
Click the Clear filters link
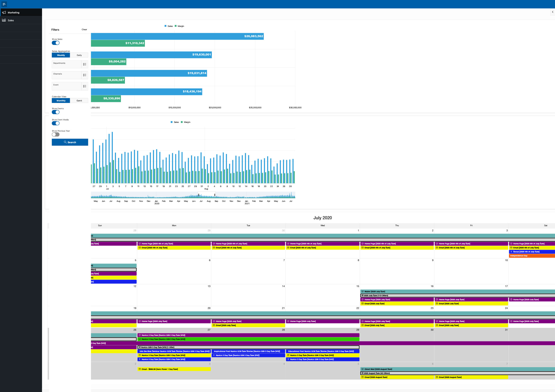tap(84, 30)
